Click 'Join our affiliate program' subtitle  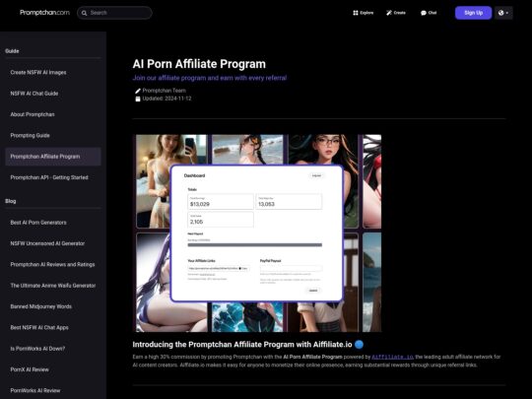tap(210, 78)
